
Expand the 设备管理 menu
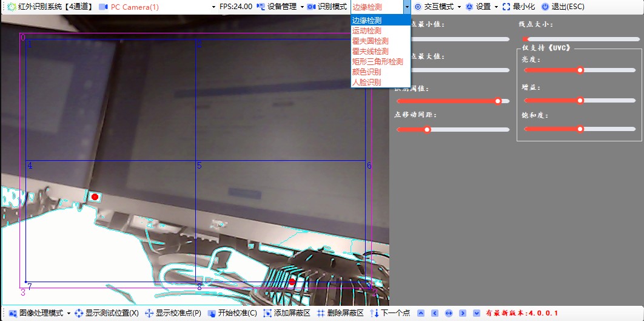click(280, 7)
